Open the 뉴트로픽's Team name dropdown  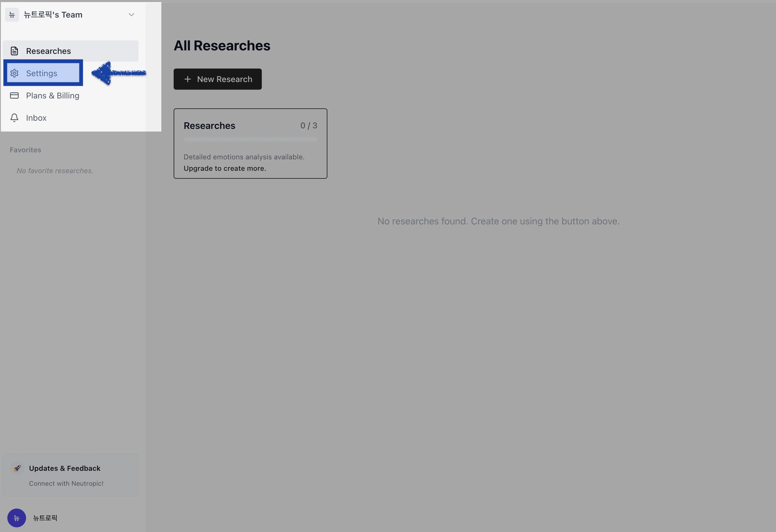[x=53, y=15]
